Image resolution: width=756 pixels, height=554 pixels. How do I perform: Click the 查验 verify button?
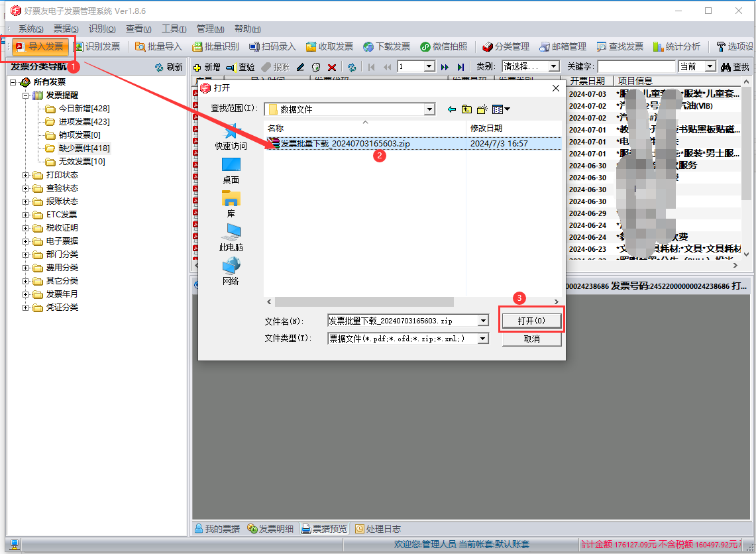pyautogui.click(x=241, y=67)
